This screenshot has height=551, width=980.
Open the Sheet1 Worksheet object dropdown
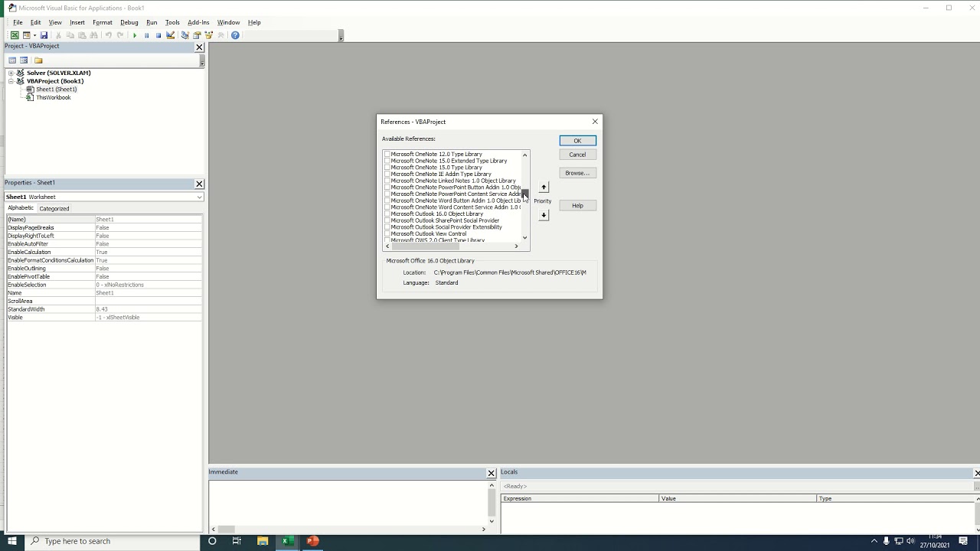(199, 197)
